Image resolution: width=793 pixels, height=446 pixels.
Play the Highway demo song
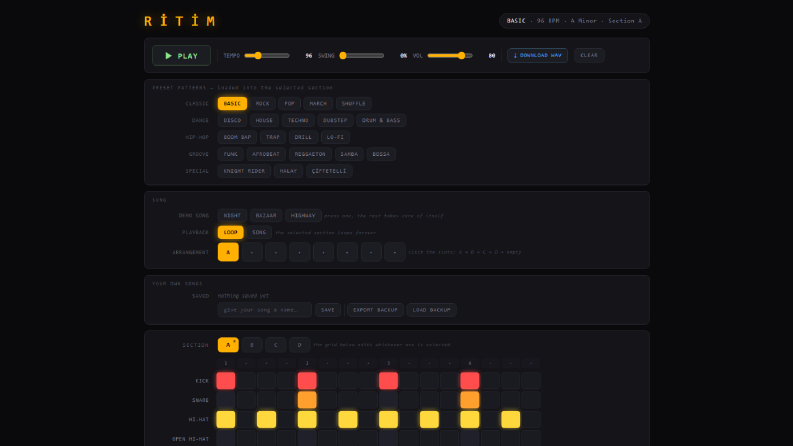point(303,215)
